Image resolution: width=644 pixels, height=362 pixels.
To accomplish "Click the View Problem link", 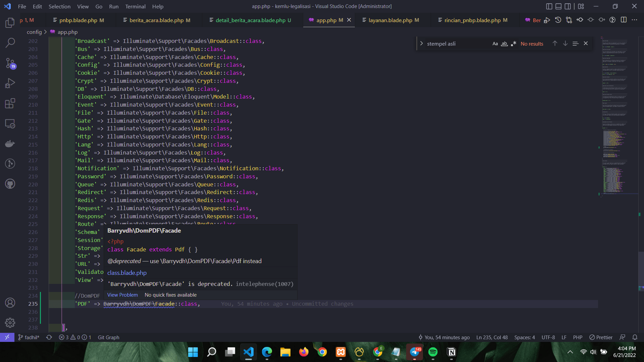I will coord(122,295).
